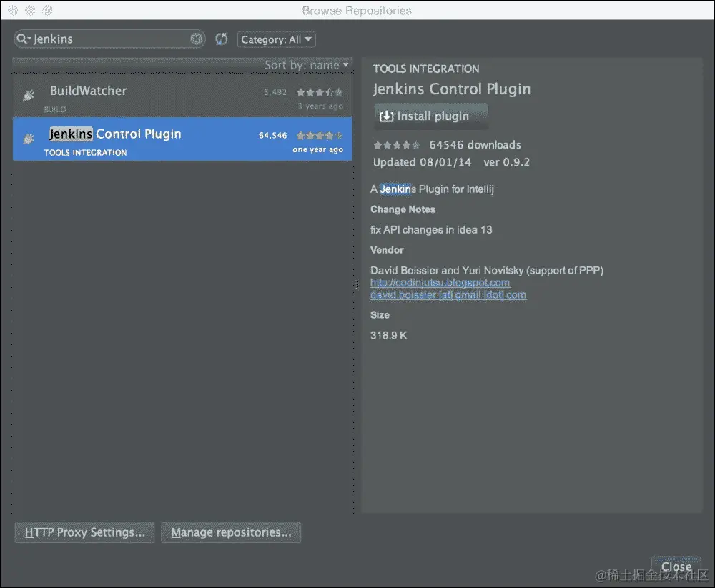715x588 pixels.
Task: Open the Category: All dropdown
Action: pos(276,40)
